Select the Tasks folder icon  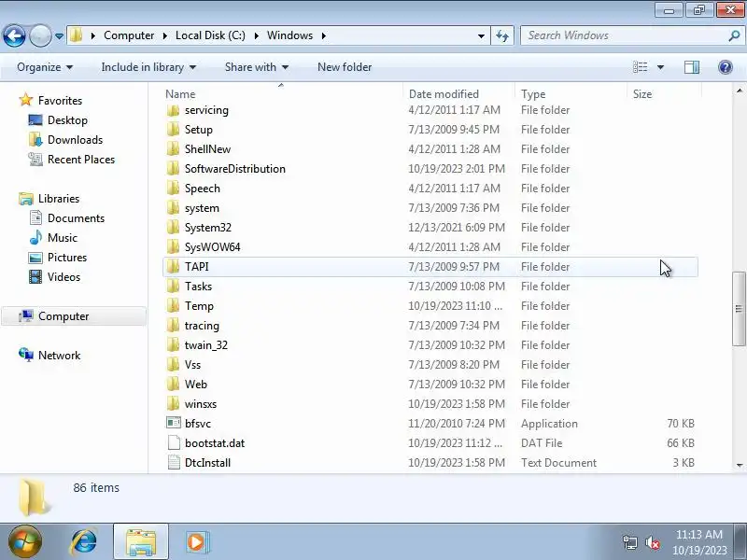(x=174, y=287)
